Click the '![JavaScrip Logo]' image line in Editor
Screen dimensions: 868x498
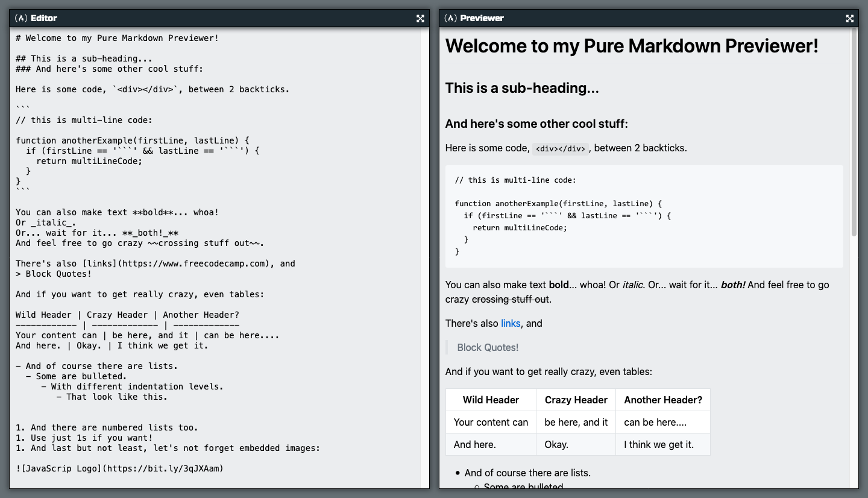119,468
